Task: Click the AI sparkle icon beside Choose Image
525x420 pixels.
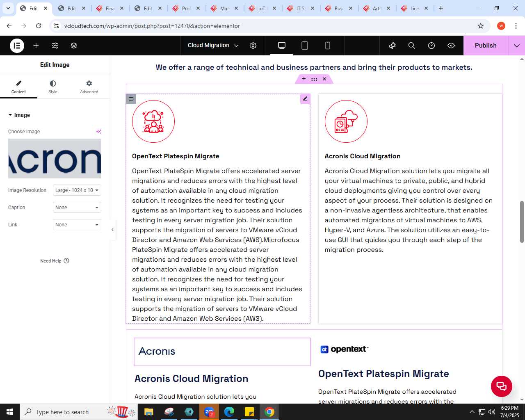Action: [x=98, y=132]
